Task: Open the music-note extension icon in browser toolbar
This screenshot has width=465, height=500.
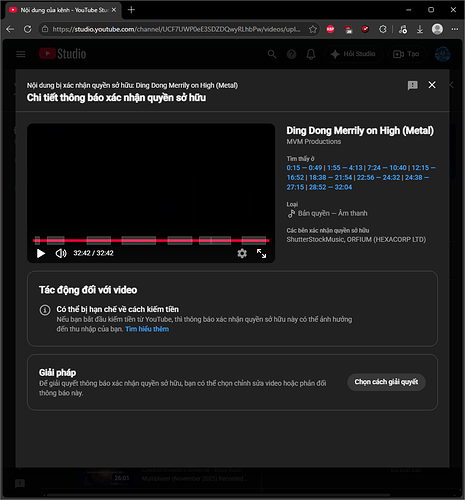Action: (403, 29)
